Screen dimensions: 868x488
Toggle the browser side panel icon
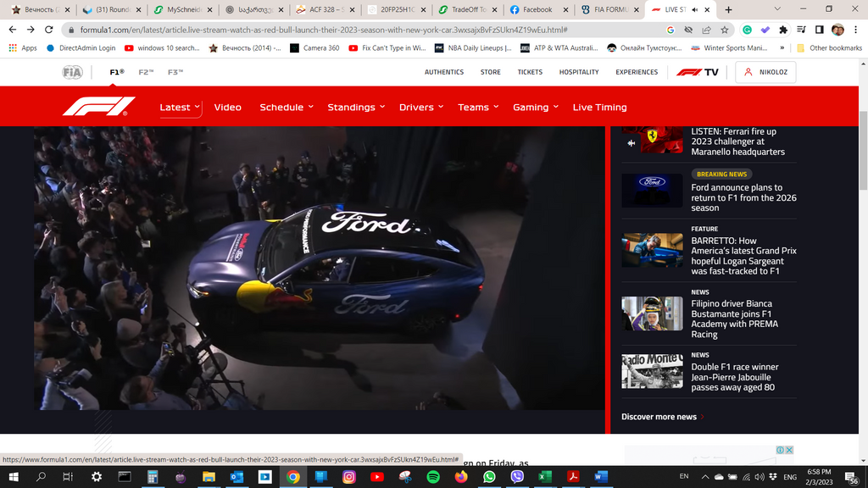point(820,30)
